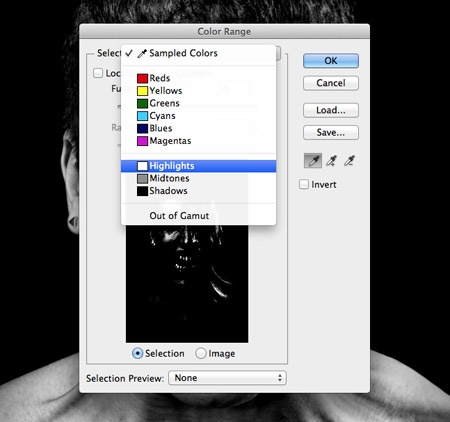Pick the Greens swatch icon

[142, 103]
